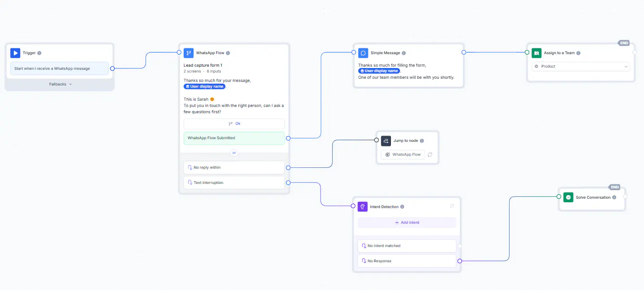644x290 pixels.
Task: Click the No Response output connector port
Action: (x=459, y=261)
